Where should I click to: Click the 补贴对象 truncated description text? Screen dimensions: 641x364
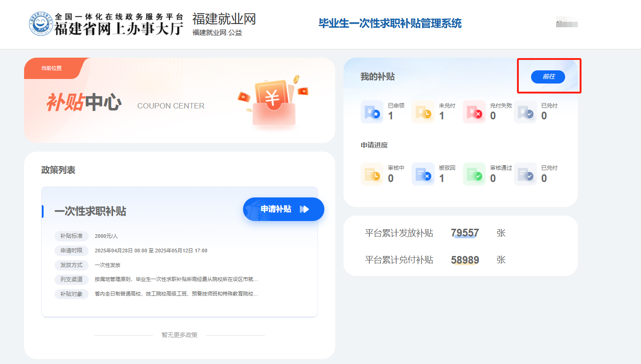click(x=176, y=294)
